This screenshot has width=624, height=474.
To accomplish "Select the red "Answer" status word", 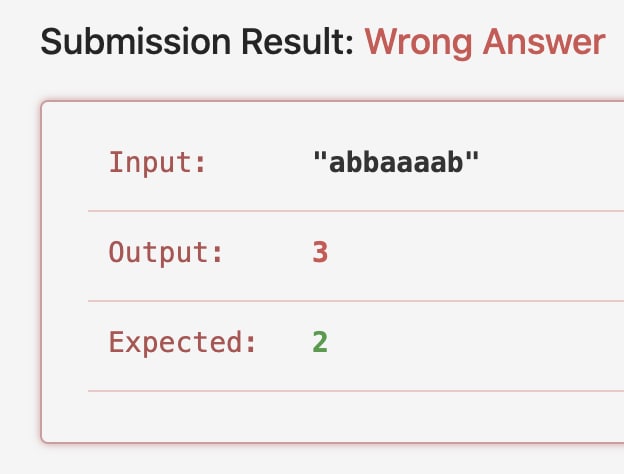I will click(544, 41).
